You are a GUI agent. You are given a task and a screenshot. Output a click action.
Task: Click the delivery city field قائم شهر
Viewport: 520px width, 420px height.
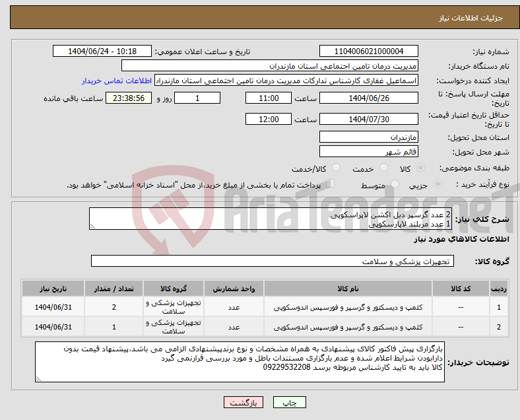pos(368,151)
